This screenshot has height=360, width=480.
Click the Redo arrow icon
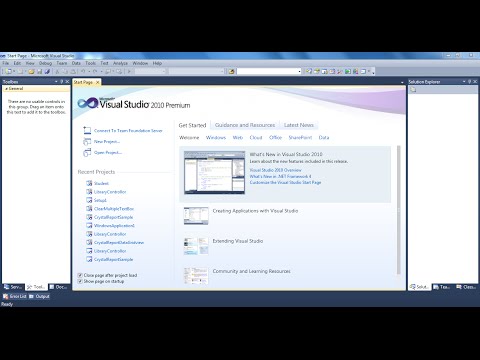pyautogui.click(x=95, y=71)
